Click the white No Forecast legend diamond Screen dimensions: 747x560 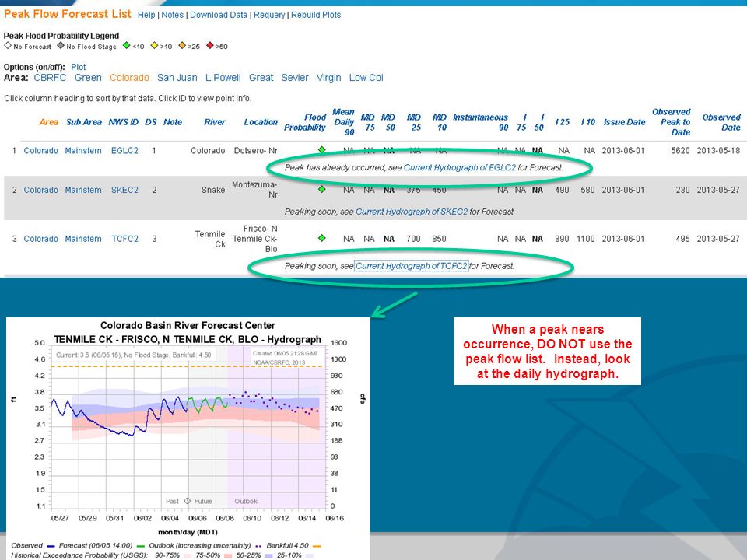click(8, 46)
